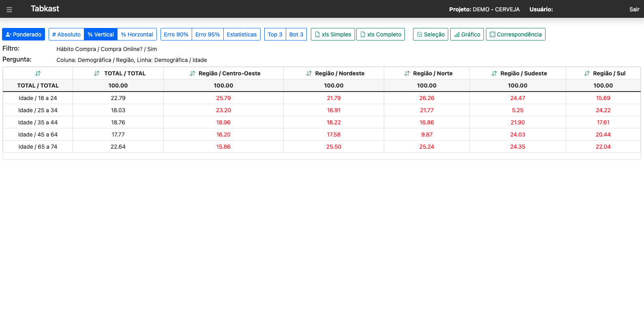
Task: Sort by Região / Nordeste column icon
Action: tap(309, 73)
